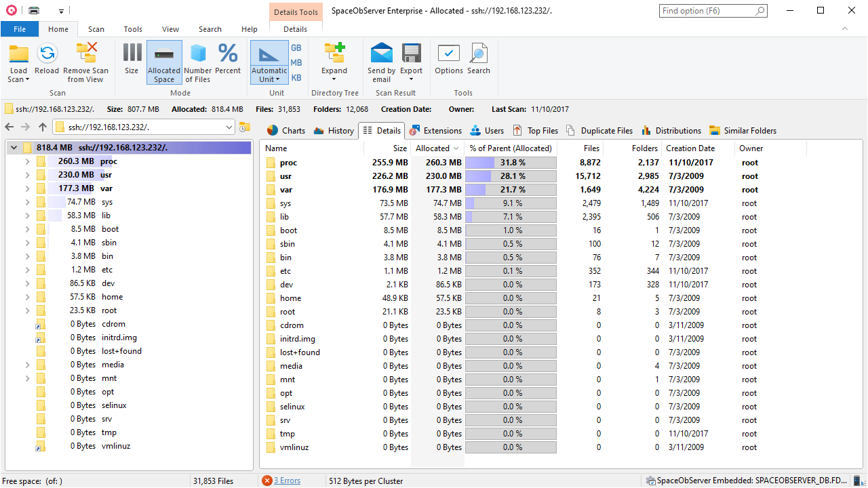The image size is (868, 488).
Task: Open the File menu
Action: point(20,29)
